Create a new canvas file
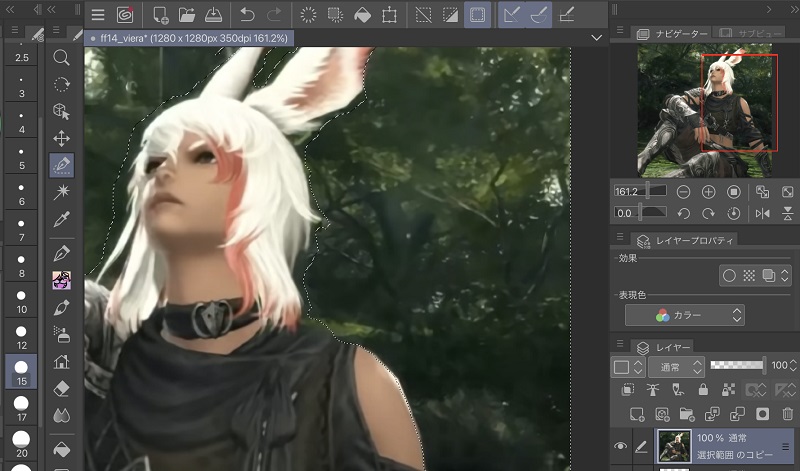This screenshot has height=471, width=800. 161,15
